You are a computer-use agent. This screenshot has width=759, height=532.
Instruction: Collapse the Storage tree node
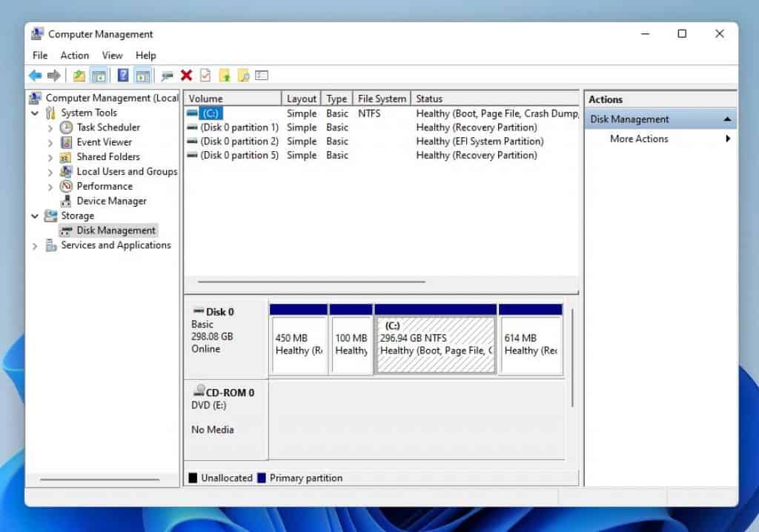35,216
